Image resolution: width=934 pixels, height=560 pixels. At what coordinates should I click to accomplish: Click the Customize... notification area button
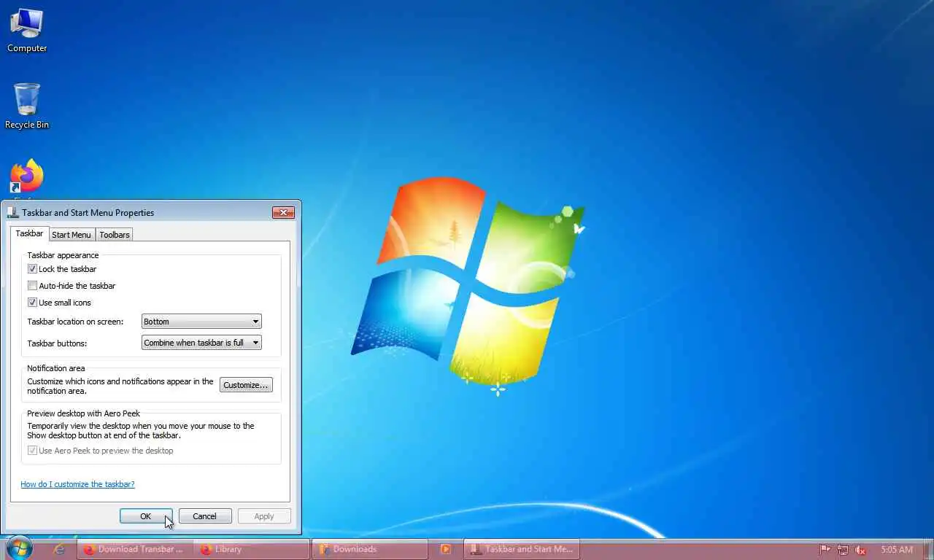[x=246, y=385]
